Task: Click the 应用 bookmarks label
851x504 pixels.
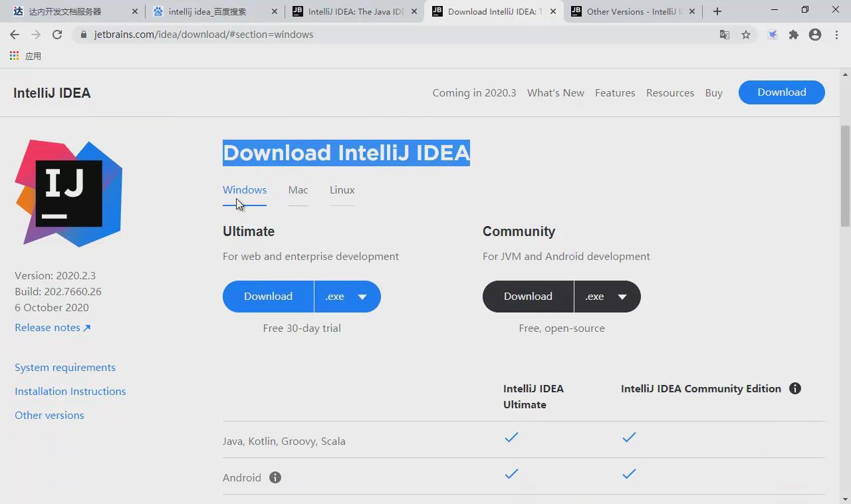Action: point(33,56)
